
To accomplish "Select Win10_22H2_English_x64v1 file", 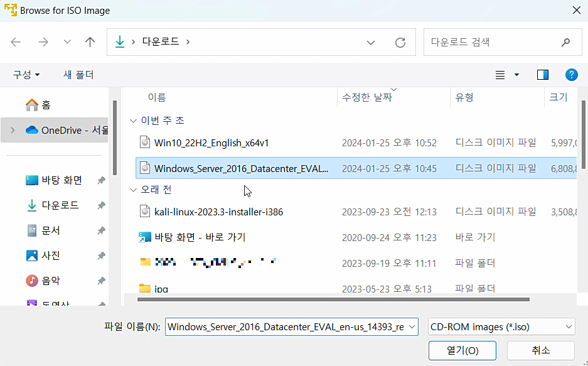I will tap(211, 143).
